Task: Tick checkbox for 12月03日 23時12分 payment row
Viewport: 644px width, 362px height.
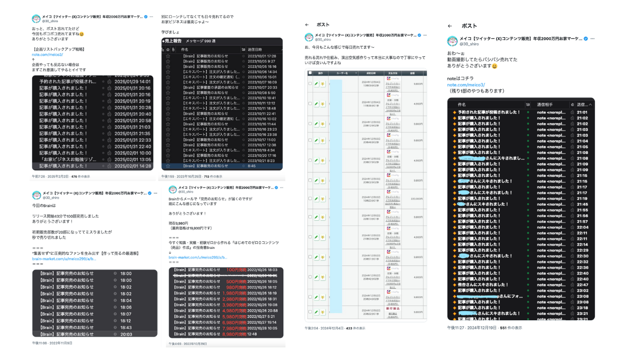Action: pyautogui.click(x=310, y=124)
